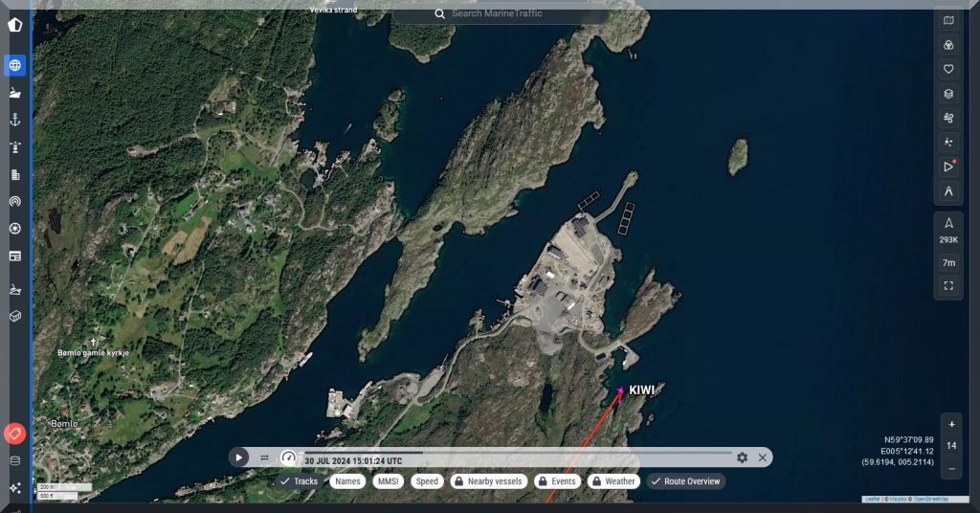Open the Ports anchor icon in sidebar
The height and width of the screenshot is (513, 980).
[14, 120]
